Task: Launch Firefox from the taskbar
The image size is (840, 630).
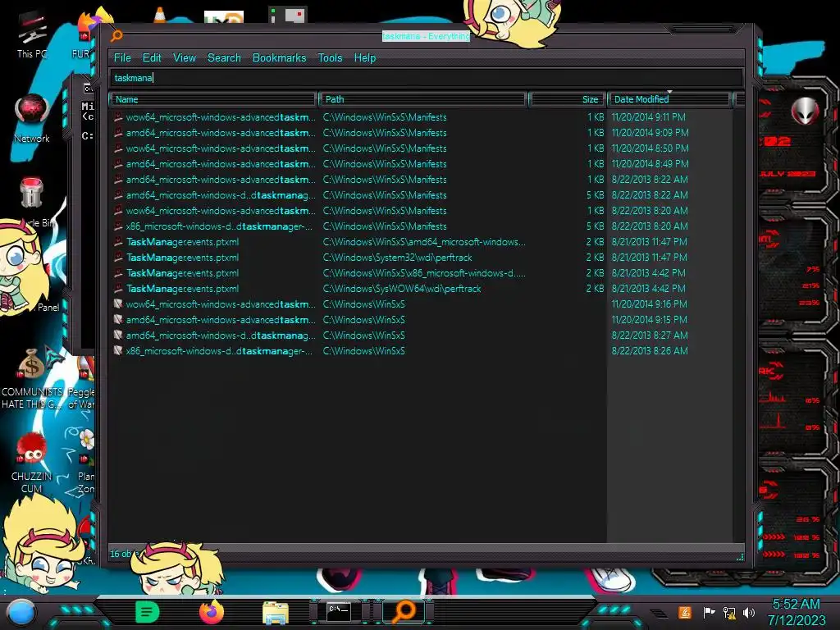Action: (211, 612)
